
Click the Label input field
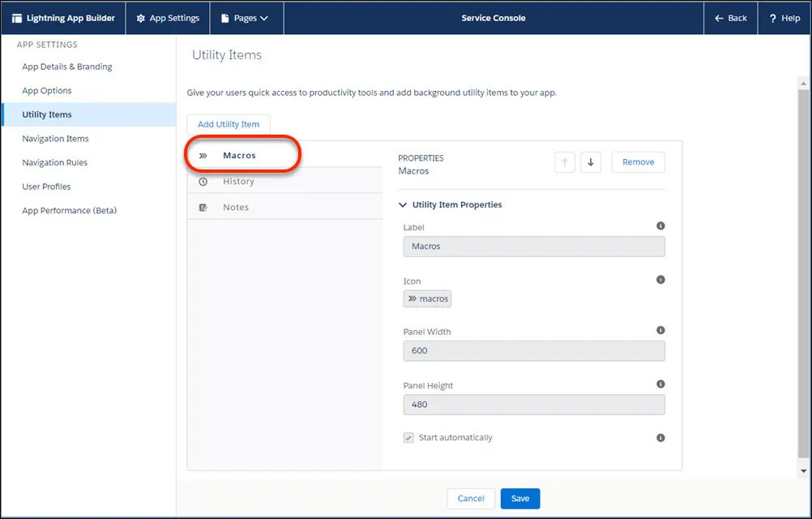point(534,247)
